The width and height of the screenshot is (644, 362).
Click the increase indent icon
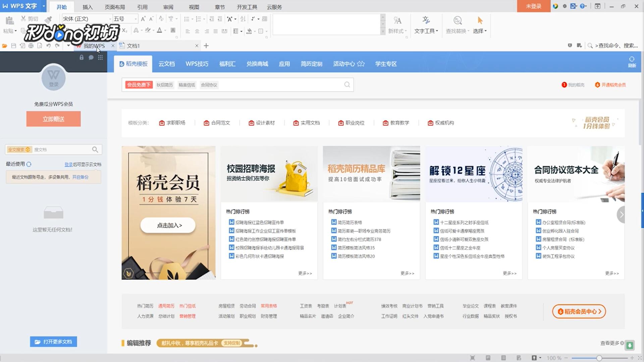pos(220,19)
